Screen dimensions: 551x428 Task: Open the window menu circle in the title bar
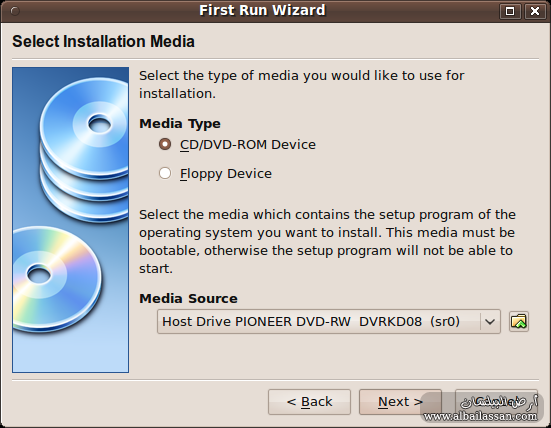point(15,11)
